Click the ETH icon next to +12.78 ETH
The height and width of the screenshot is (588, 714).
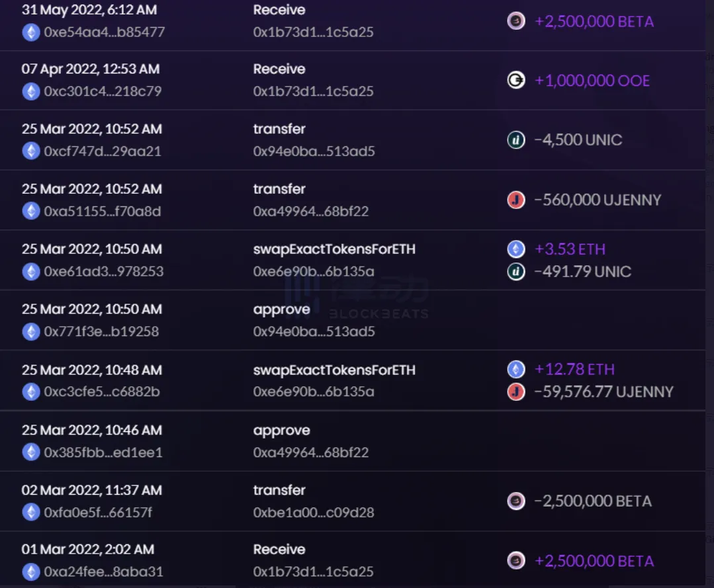click(x=515, y=369)
